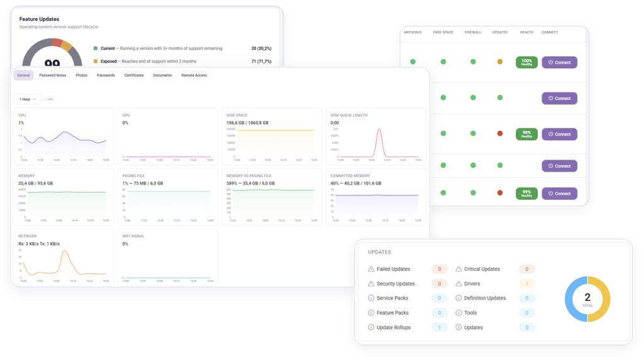644x361 pixels.
Task: Click Connect beside the 90% Healthy badge
Action: pyautogui.click(x=559, y=135)
